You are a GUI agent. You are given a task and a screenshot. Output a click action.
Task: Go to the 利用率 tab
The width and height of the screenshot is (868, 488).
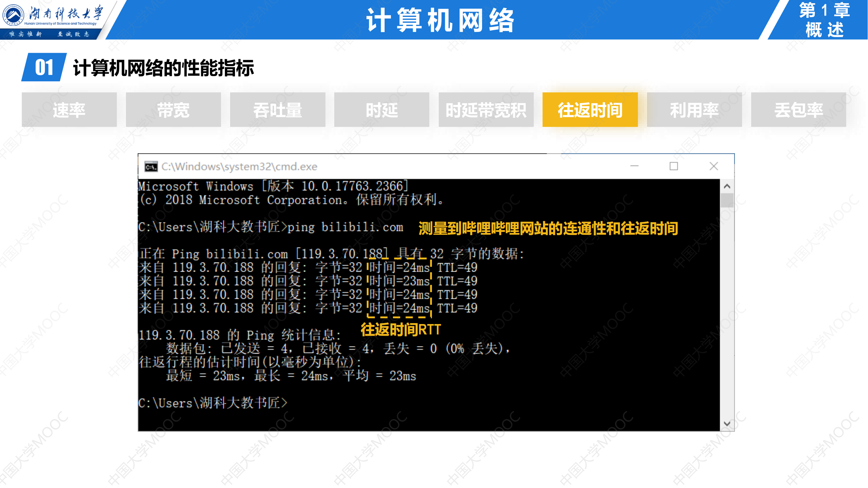(695, 110)
